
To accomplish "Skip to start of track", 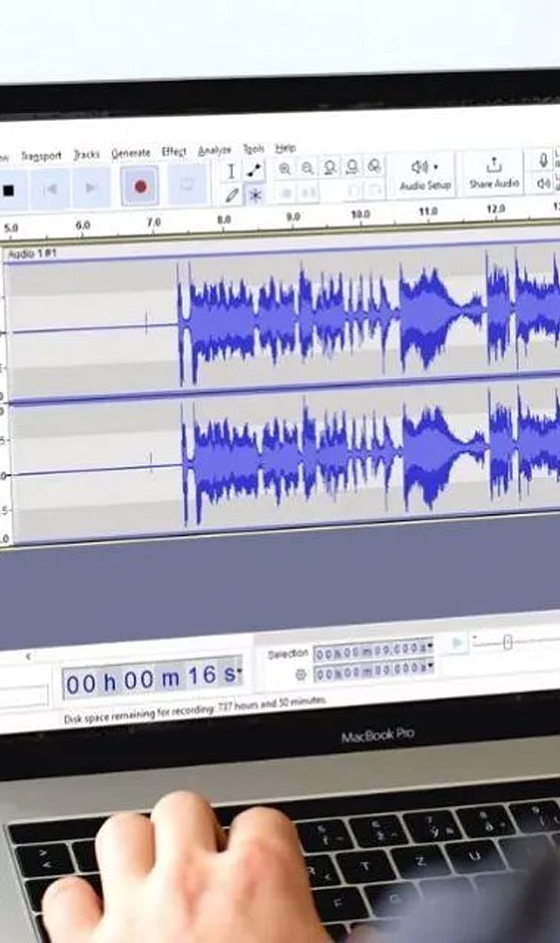I will click(51, 189).
